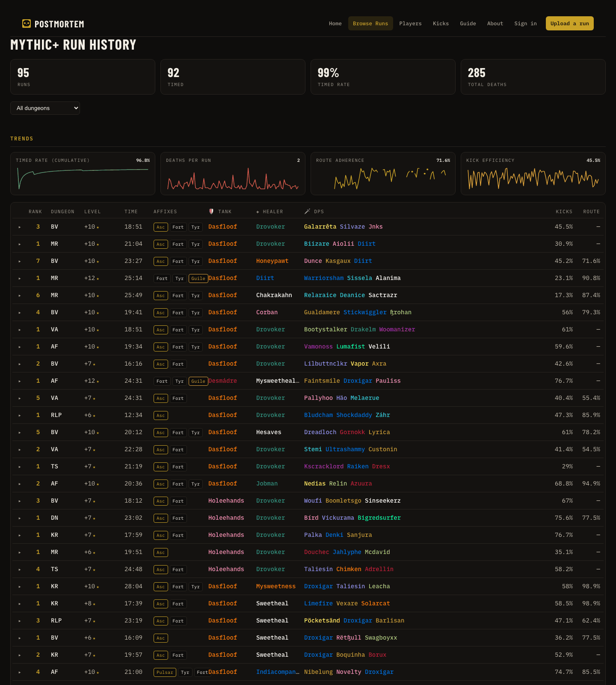Click the 285 Total Deaths stat card
The image size is (616, 685).
tap(533, 77)
